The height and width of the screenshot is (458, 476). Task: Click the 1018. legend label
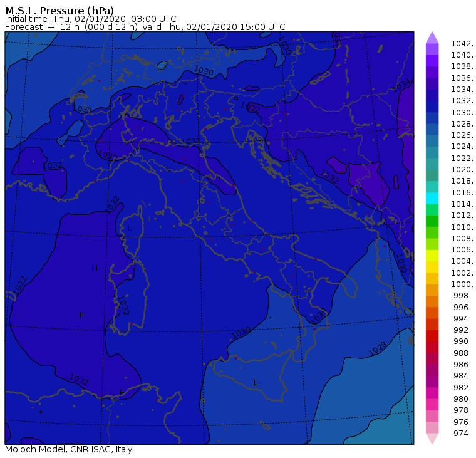[x=462, y=181]
